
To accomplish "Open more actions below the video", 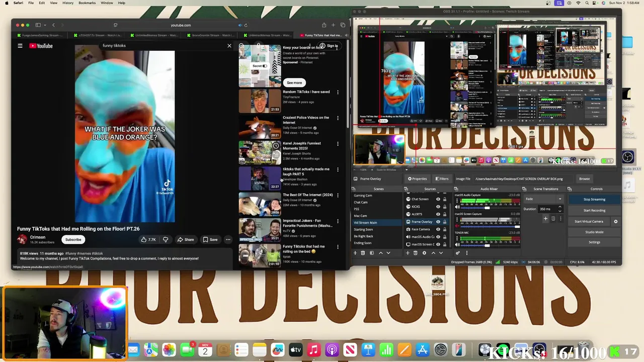I will click(228, 239).
